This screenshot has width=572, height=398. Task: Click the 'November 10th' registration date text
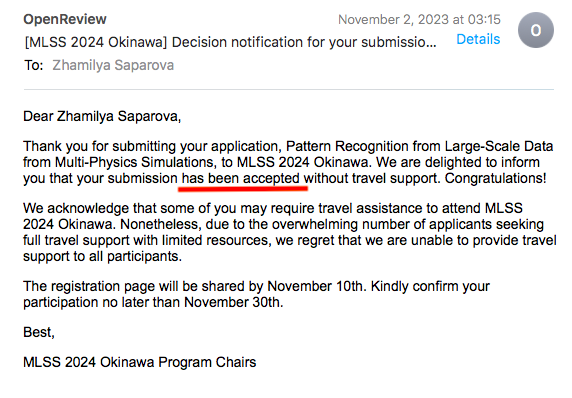[315, 286]
